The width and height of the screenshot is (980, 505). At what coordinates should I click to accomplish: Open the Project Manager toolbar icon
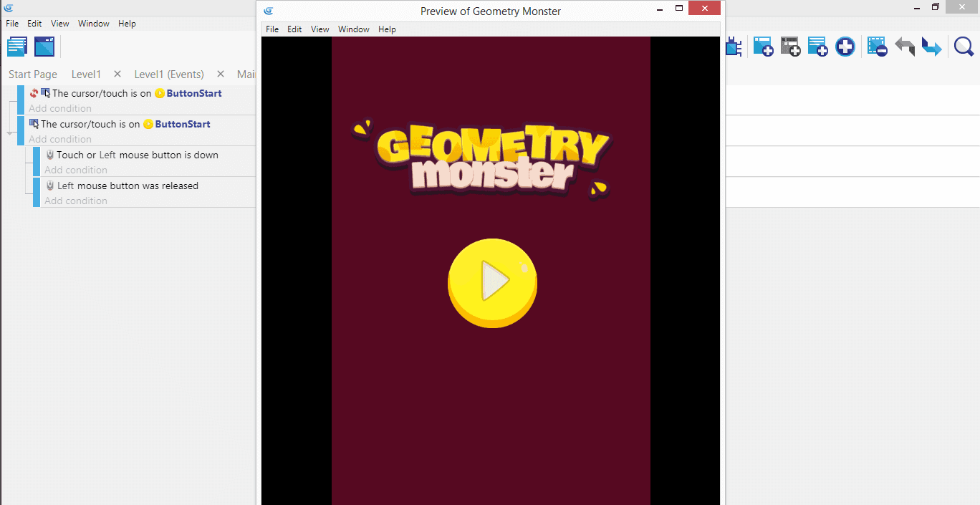(x=17, y=47)
